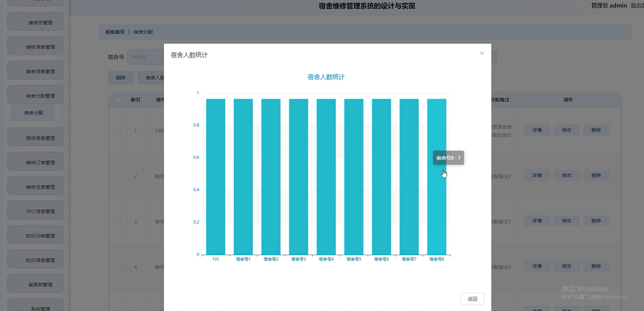The image size is (644, 311).
Task: Click 系统首页 breadcrumb link
Action: click(115, 32)
